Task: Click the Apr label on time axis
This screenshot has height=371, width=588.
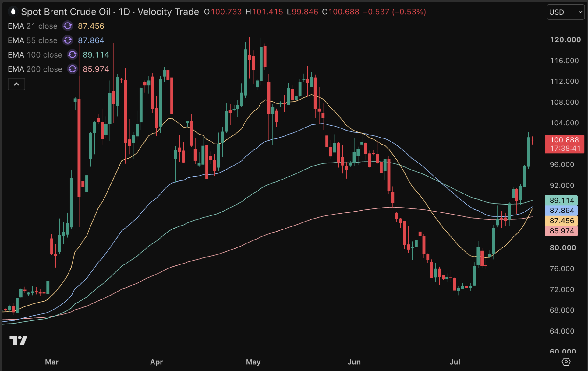Action: [x=157, y=362]
